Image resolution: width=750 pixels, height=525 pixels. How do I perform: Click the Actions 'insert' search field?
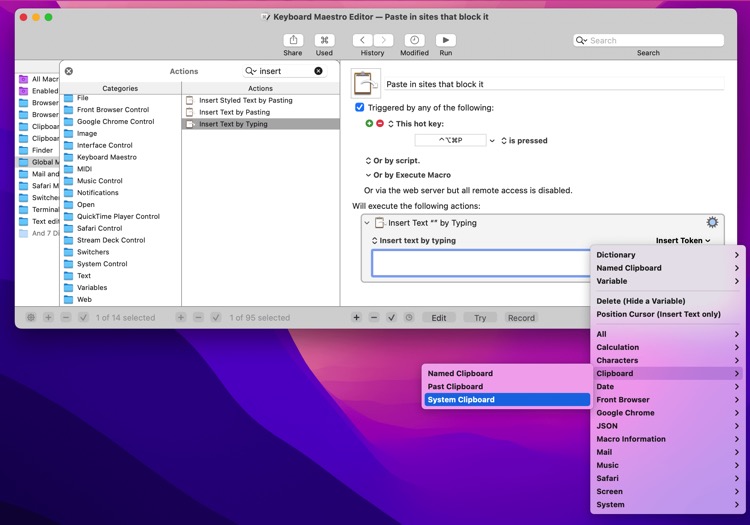point(285,71)
